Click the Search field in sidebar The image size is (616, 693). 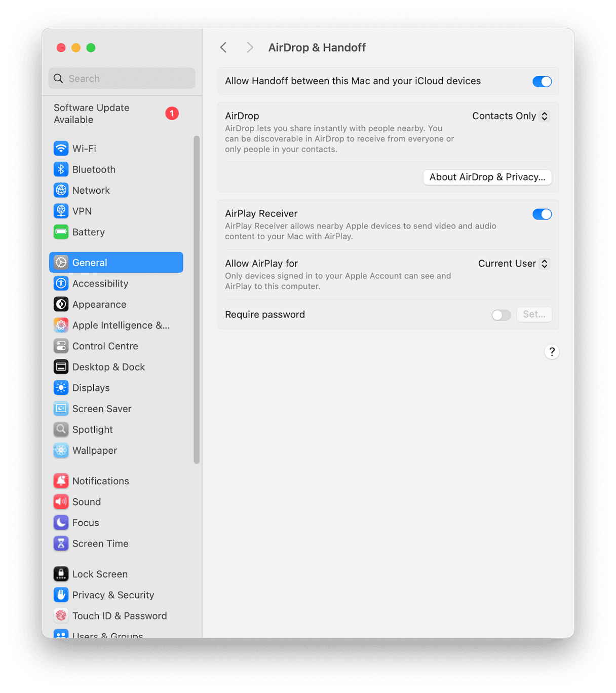(x=122, y=79)
